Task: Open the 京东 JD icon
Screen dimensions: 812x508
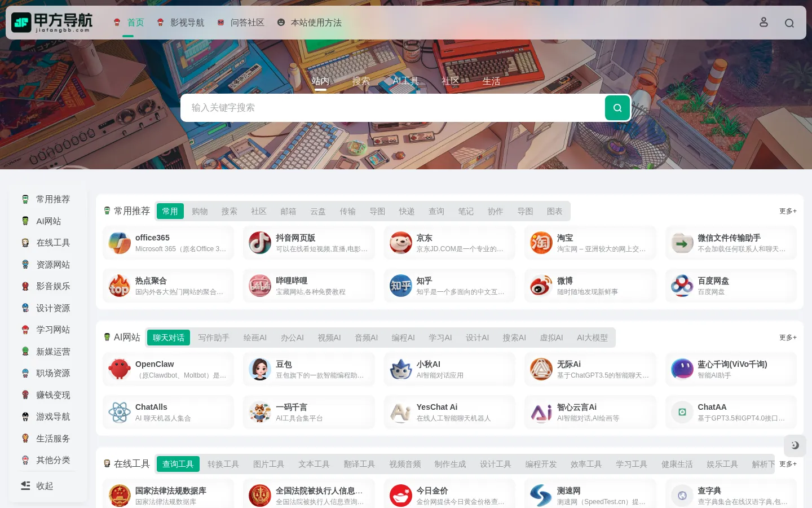Action: (401, 243)
